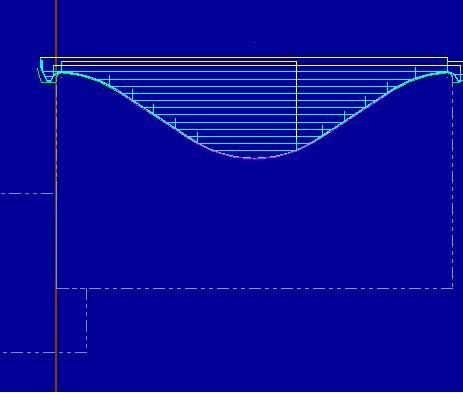Click the lowest point of the curved profile

tap(256, 158)
